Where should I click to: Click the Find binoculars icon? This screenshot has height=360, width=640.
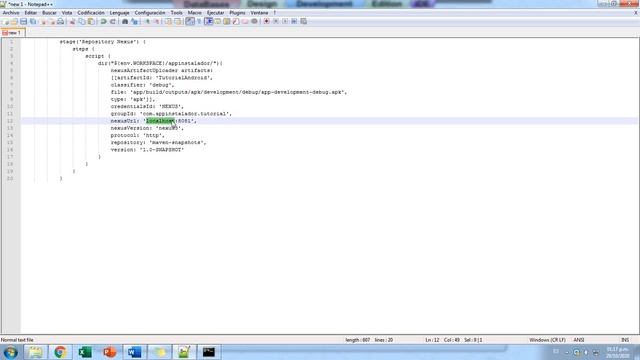pyautogui.click(x=125, y=21)
